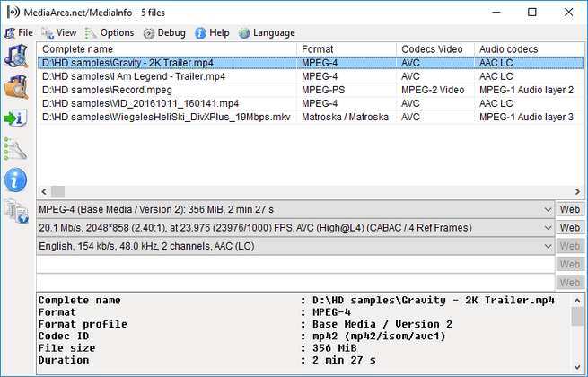Open the Help menu
The height and width of the screenshot is (377, 588).
[x=212, y=33]
